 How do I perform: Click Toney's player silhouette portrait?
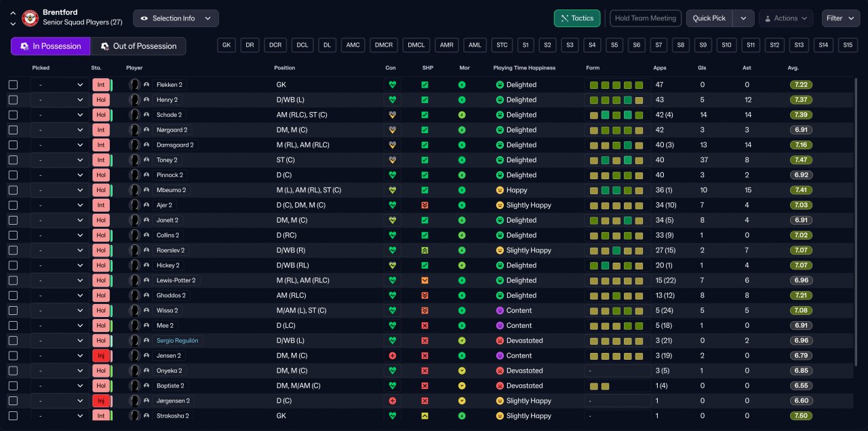pos(134,160)
